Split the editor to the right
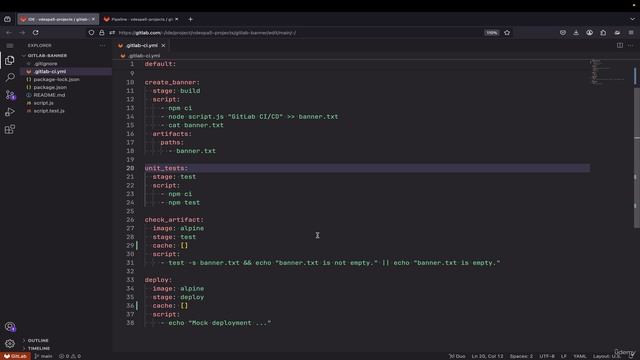 pos(620,45)
